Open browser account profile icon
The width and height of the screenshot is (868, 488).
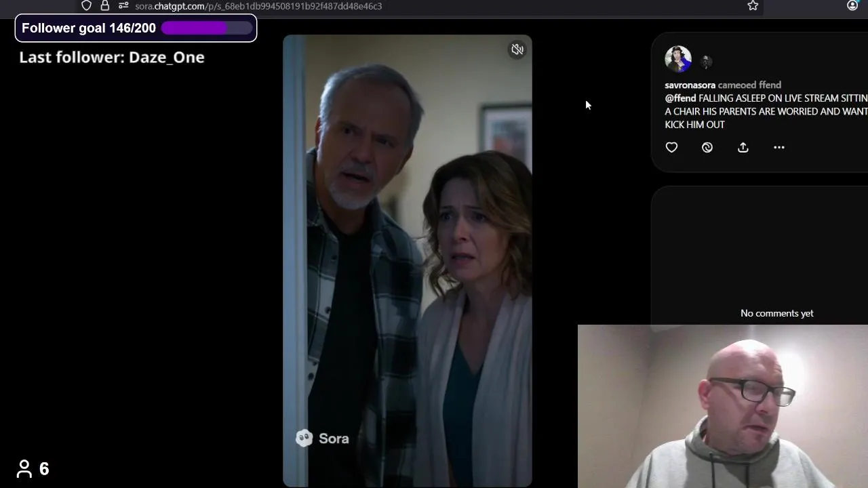pyautogui.click(x=852, y=5)
